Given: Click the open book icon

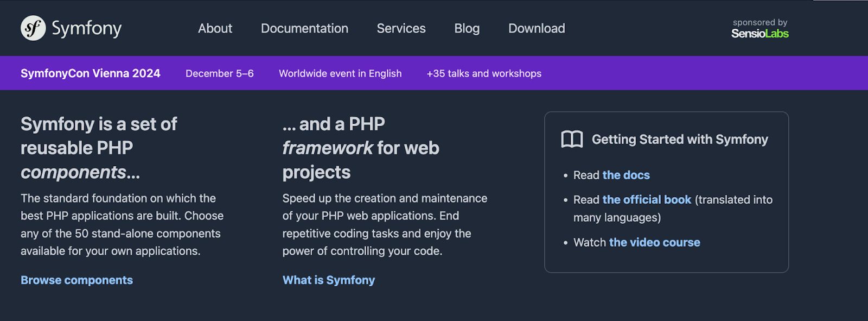Looking at the screenshot, I should [x=572, y=140].
